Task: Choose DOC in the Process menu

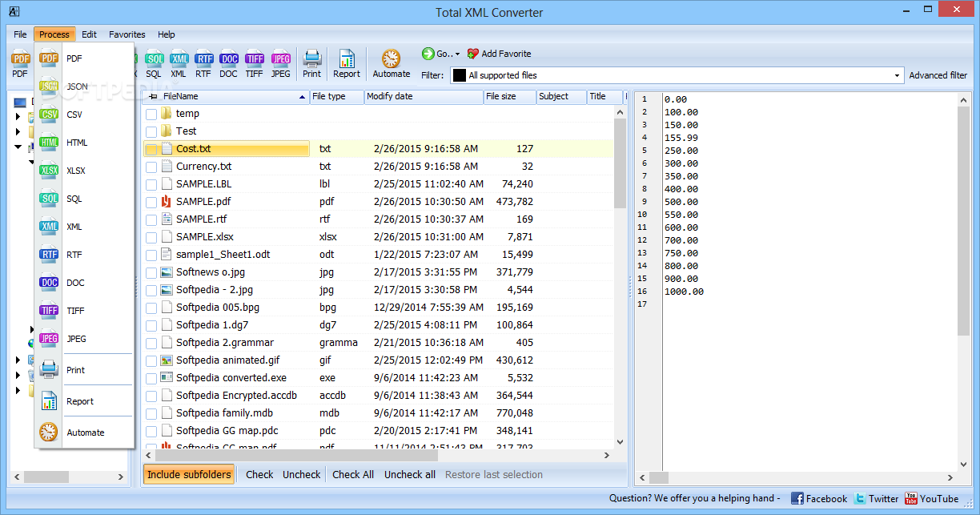Action: (x=83, y=283)
